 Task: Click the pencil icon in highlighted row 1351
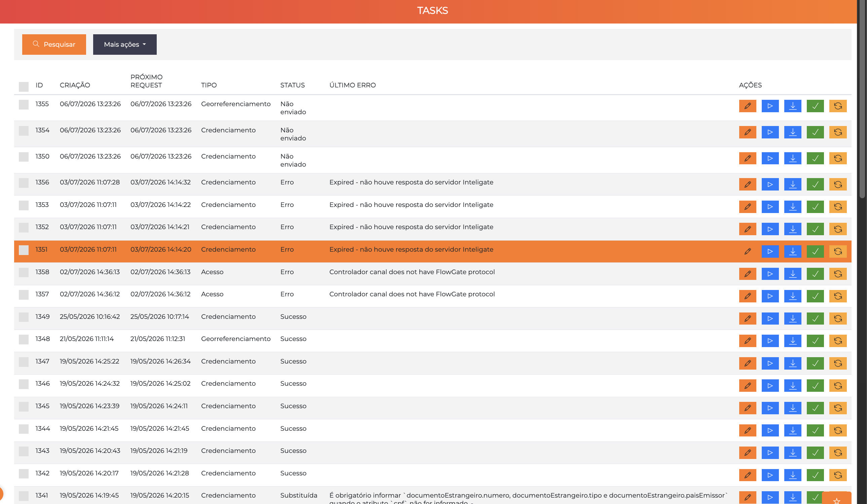tap(747, 251)
